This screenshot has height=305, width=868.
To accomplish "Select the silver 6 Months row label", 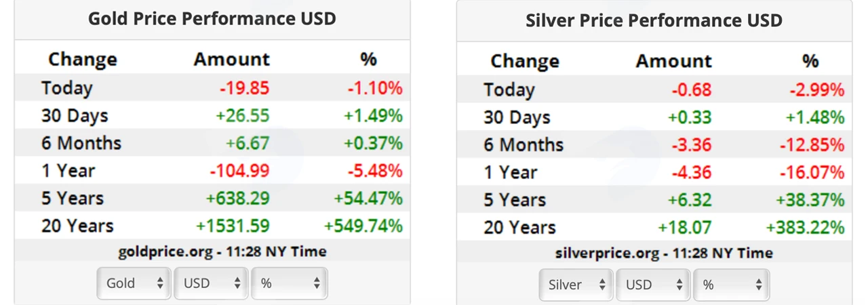I will click(524, 144).
